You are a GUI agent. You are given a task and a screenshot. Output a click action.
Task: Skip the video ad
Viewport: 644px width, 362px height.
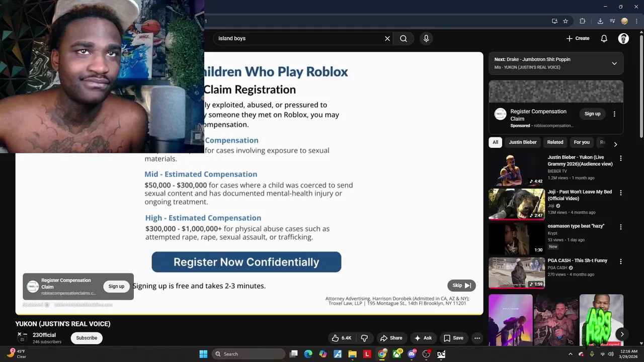point(461,286)
